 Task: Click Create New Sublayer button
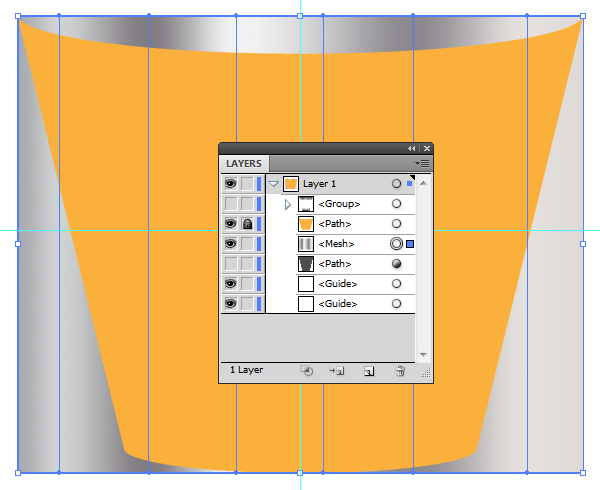[x=337, y=371]
